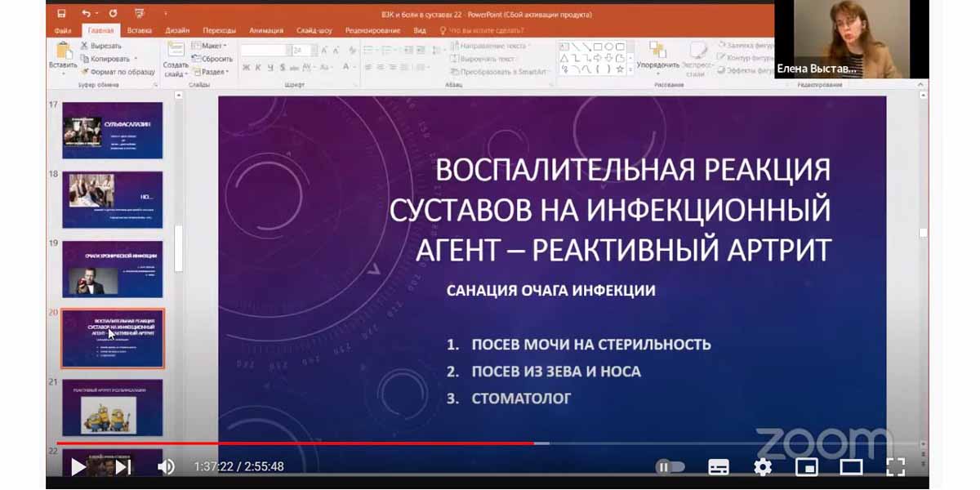Click the Сбросить reset button
This screenshot has height=490, width=980.
click(x=216, y=59)
